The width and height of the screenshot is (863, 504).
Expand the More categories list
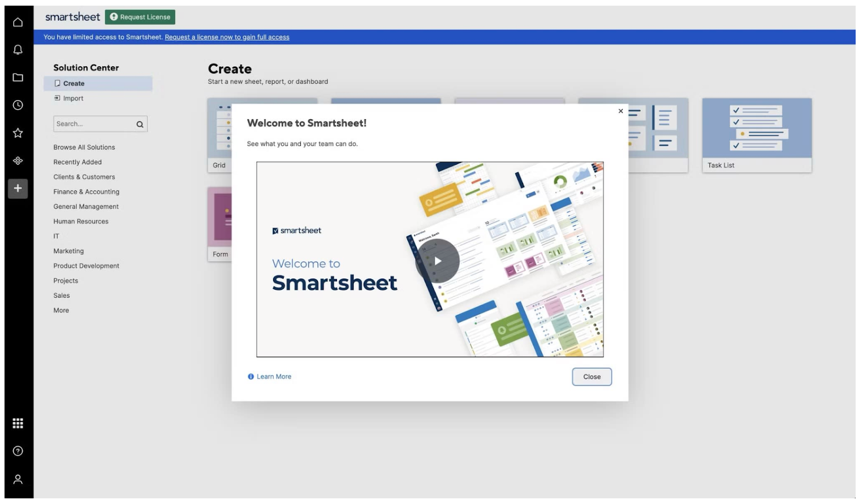coord(61,310)
